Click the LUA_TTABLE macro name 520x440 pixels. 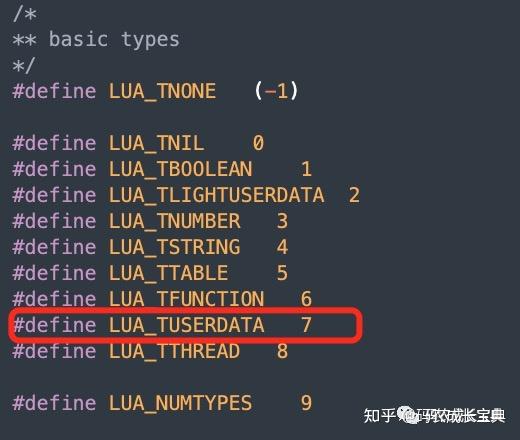[168, 273]
